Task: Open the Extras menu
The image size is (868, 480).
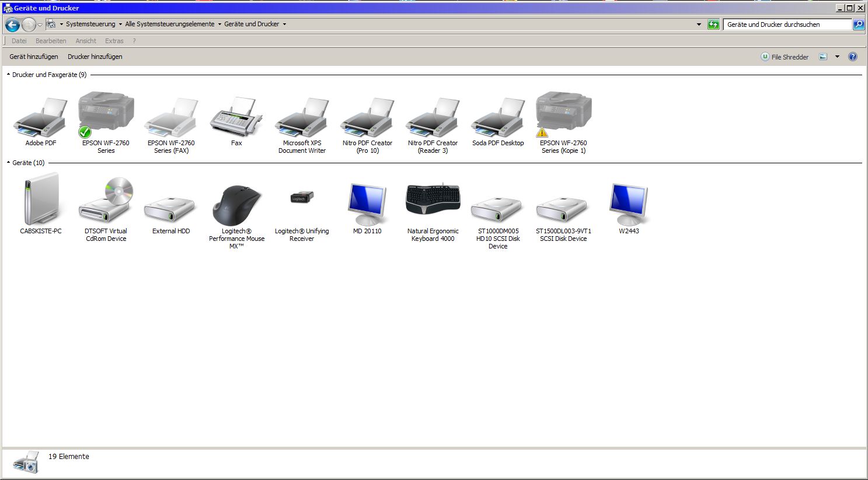Action: click(x=114, y=41)
